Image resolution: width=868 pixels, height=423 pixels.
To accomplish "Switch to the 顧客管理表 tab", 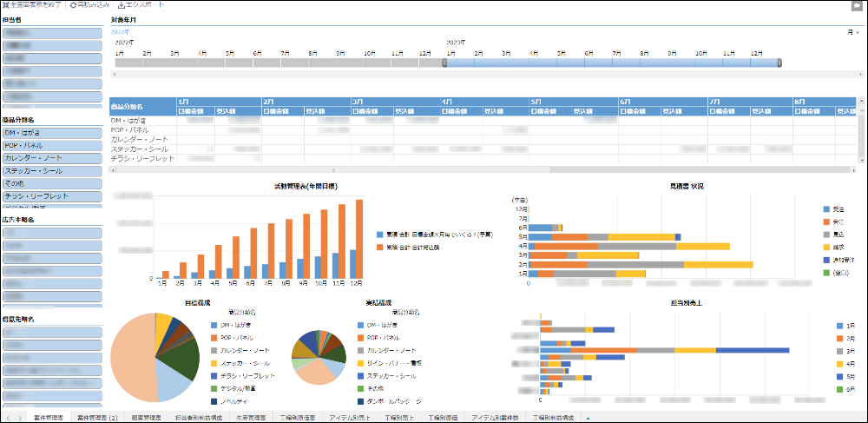I will pyautogui.click(x=146, y=418).
